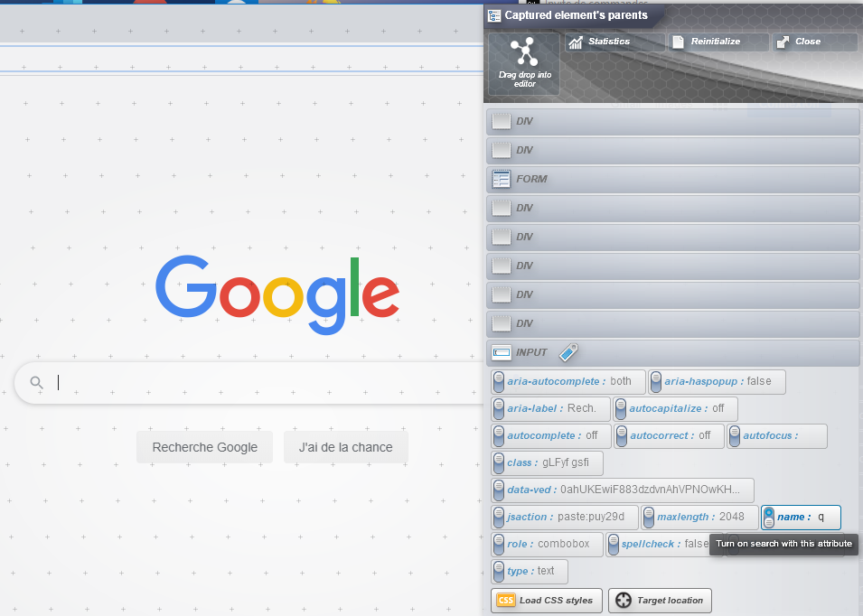Image resolution: width=863 pixels, height=616 pixels.
Task: Click the role value 'combobox'
Action: point(564,544)
